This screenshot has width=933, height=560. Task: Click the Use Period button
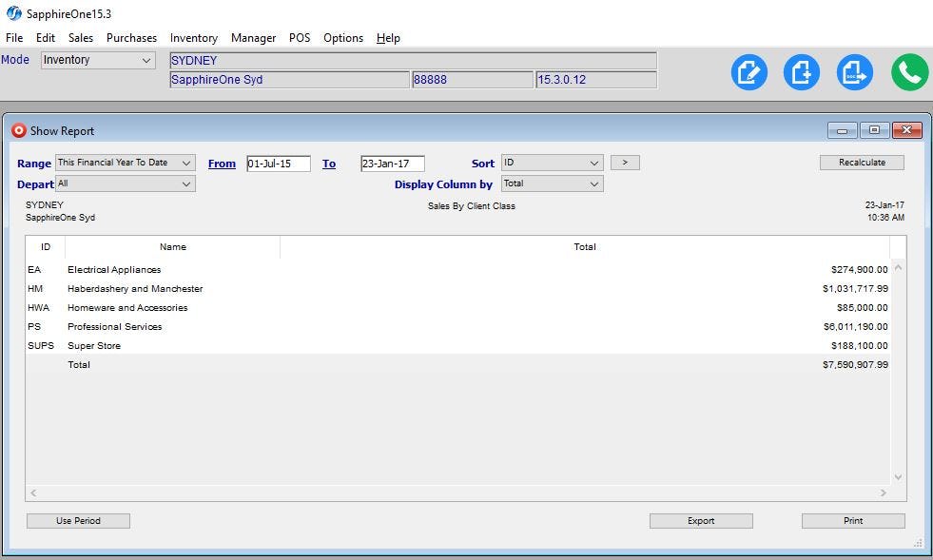[x=78, y=521]
